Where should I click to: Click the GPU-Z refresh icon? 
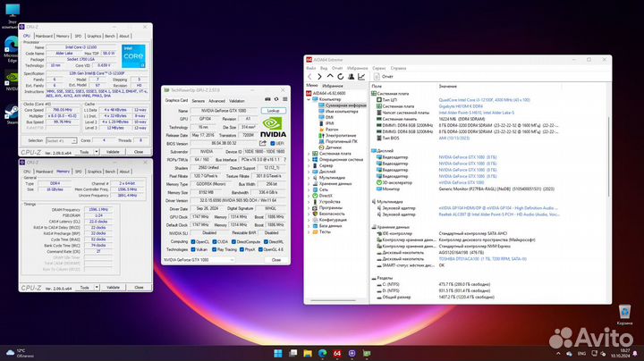(x=276, y=99)
